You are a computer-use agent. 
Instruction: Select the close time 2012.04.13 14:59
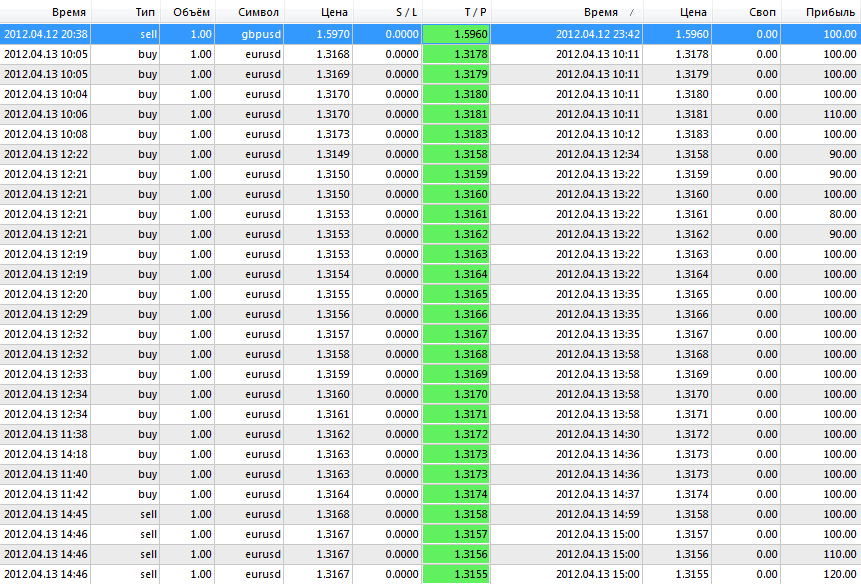pos(597,514)
